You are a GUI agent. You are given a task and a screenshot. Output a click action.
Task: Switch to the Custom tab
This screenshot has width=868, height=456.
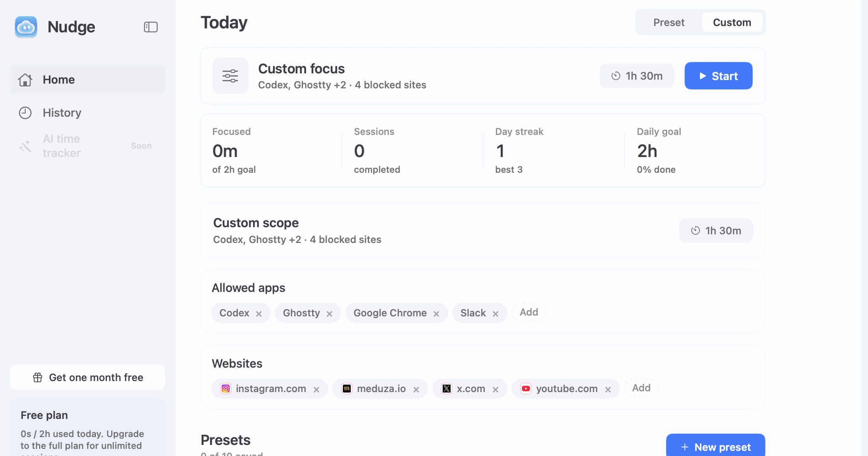[x=732, y=22]
